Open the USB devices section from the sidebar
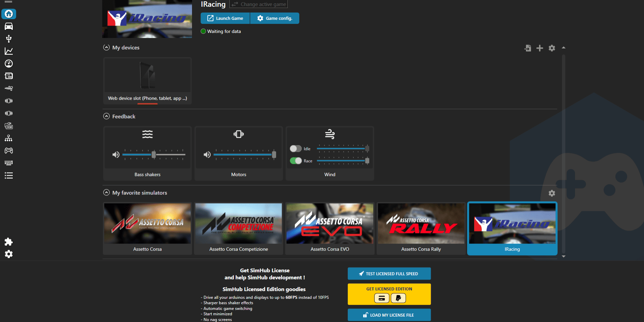Viewport: 644px width, 322px height. [8, 38]
